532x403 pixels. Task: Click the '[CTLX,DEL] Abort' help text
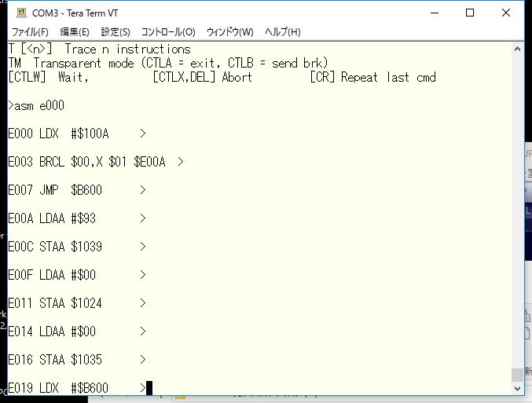pos(202,77)
